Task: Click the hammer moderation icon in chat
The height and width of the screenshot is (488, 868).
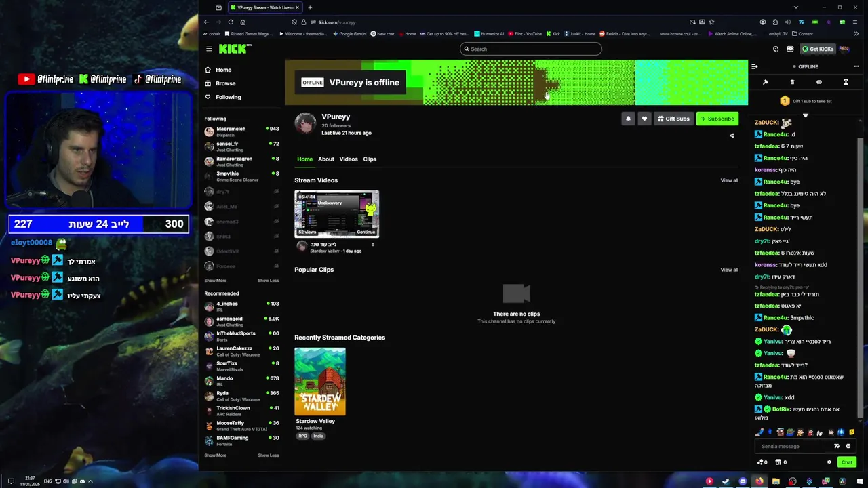Action: 766,82
